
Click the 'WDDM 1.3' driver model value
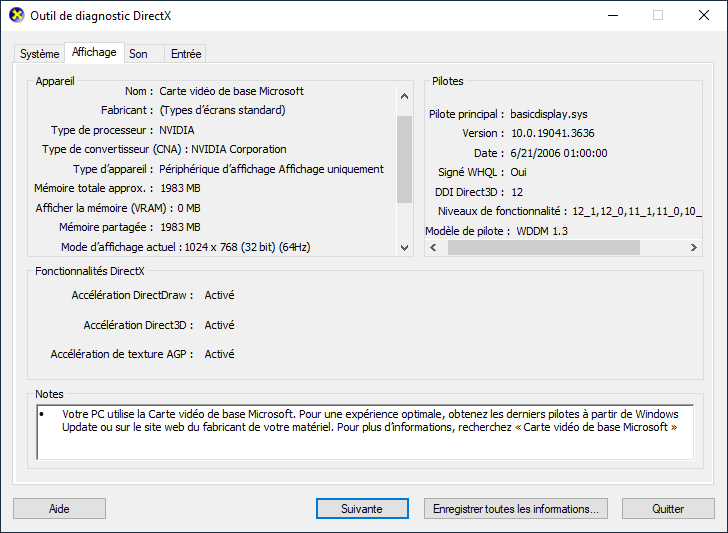coord(542,231)
